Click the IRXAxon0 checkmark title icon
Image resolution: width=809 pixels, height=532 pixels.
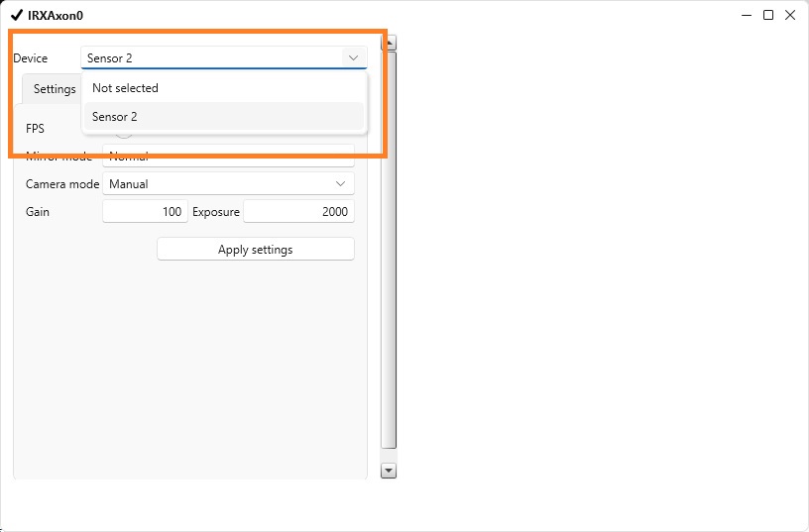point(17,15)
